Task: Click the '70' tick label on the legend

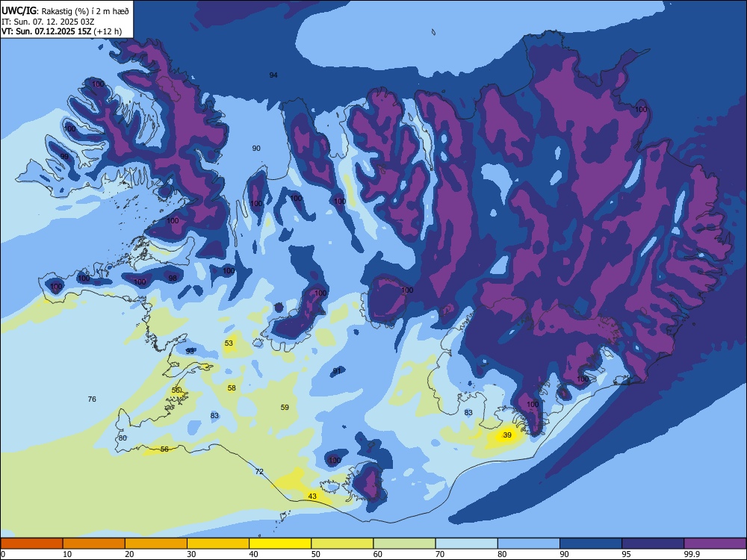Action: (x=440, y=554)
